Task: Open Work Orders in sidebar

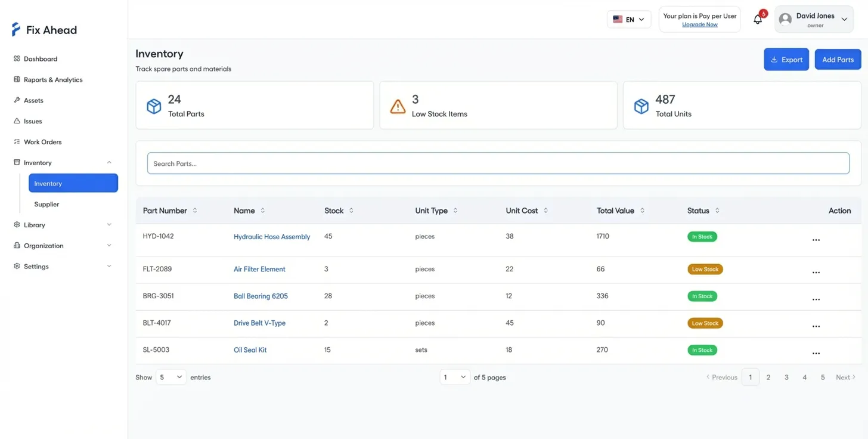Action: pos(42,142)
